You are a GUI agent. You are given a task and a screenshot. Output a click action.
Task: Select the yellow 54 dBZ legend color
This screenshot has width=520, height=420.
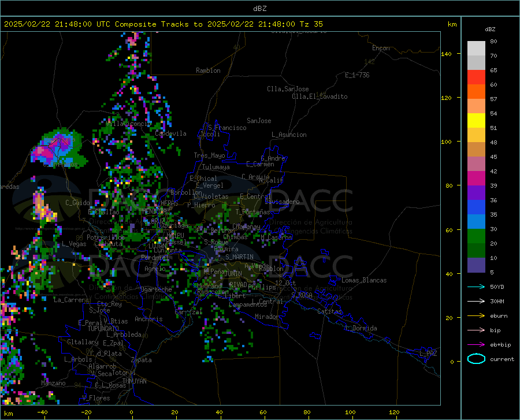(476, 121)
